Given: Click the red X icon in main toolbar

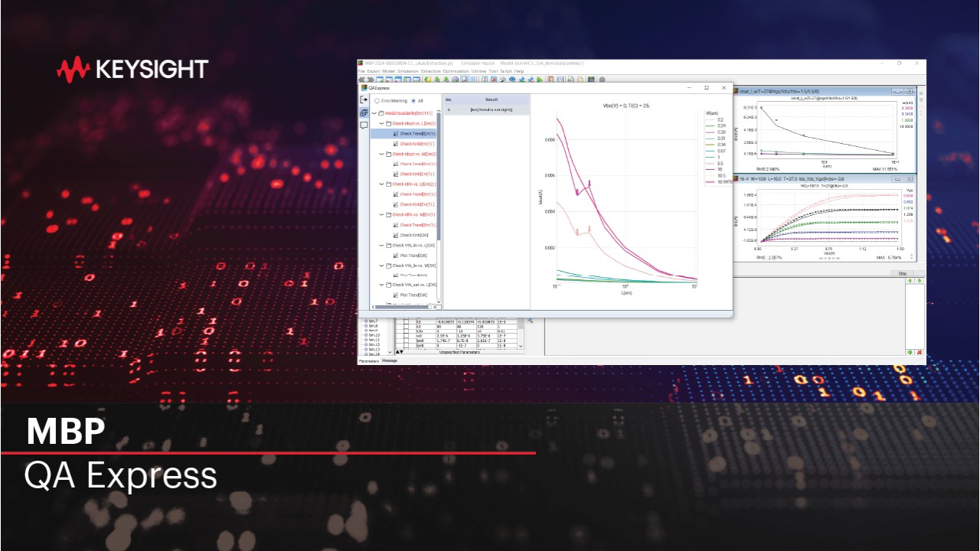Looking at the screenshot, I should [x=494, y=79].
